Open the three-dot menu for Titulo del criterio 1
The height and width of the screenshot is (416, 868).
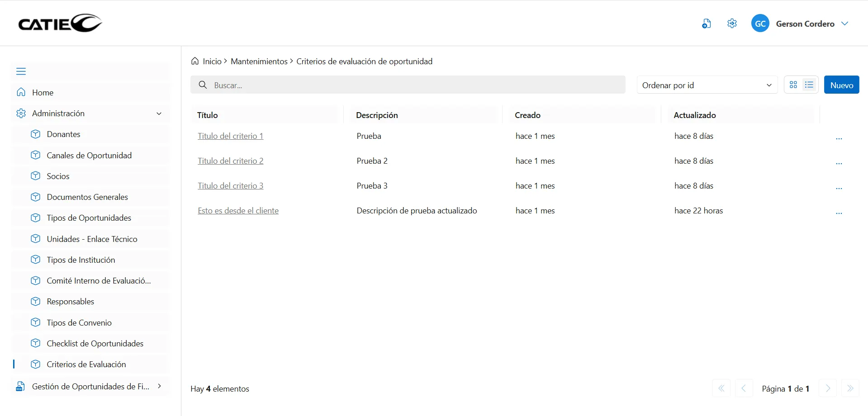click(x=839, y=137)
